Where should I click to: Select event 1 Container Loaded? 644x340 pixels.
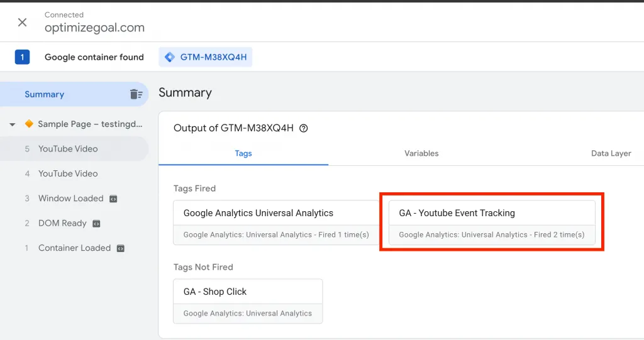[x=74, y=248]
